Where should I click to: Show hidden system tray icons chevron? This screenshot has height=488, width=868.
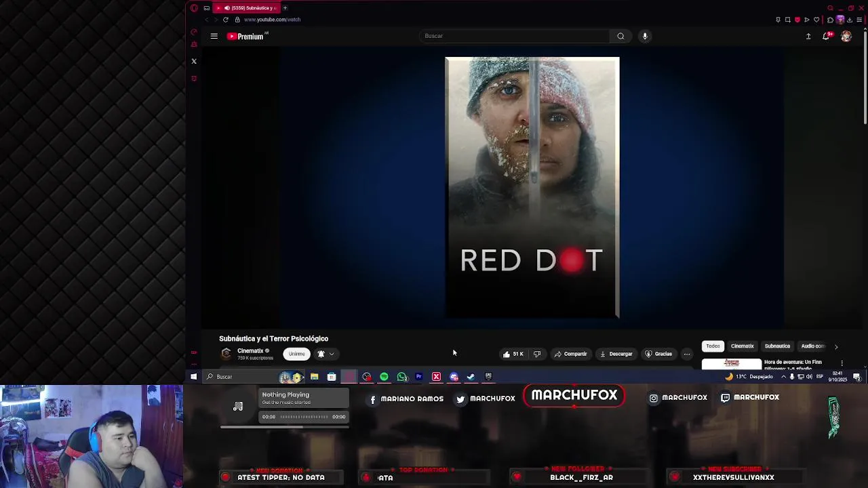[x=783, y=377]
